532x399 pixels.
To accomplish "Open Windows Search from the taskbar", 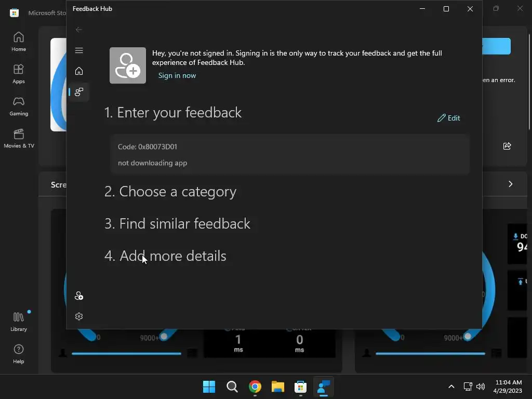I will (232, 387).
